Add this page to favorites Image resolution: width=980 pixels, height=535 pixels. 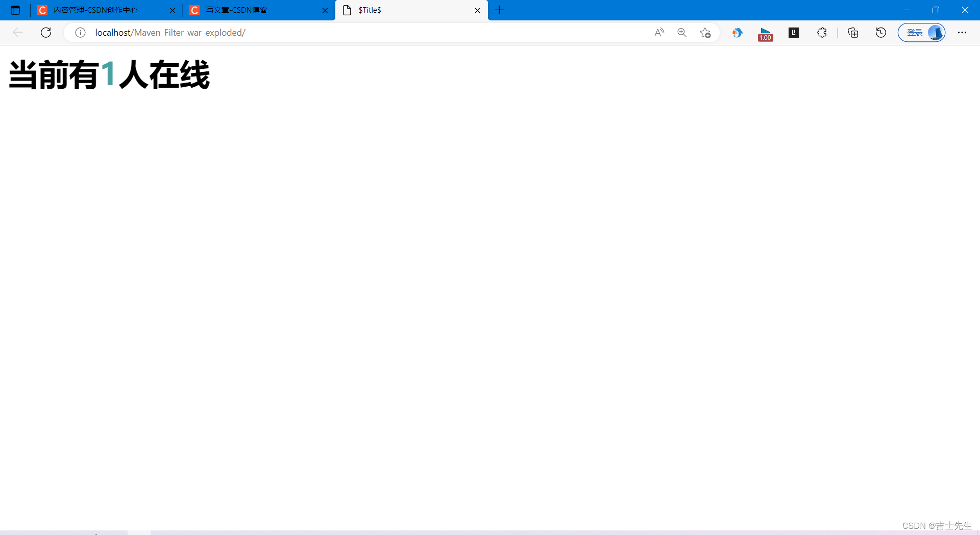click(x=705, y=33)
